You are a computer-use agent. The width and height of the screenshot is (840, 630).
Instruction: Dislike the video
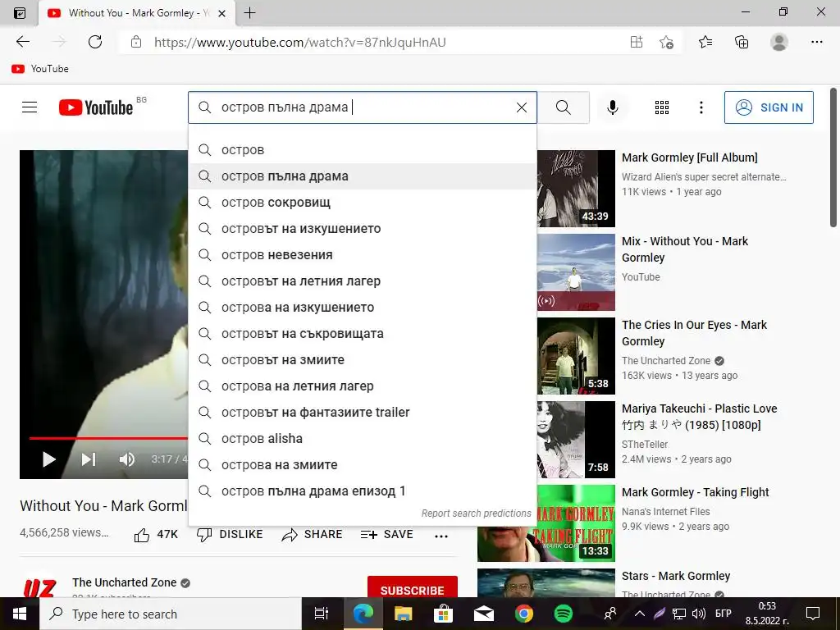[230, 535]
